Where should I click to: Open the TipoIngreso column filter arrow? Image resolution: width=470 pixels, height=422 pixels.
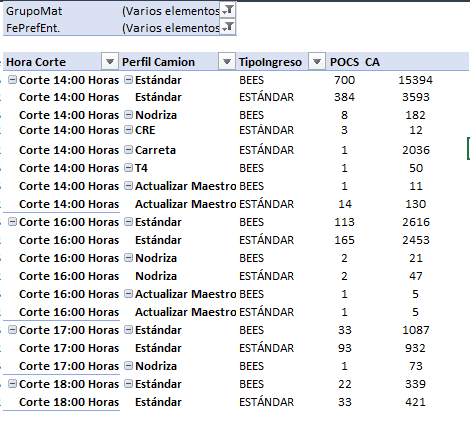tap(317, 62)
